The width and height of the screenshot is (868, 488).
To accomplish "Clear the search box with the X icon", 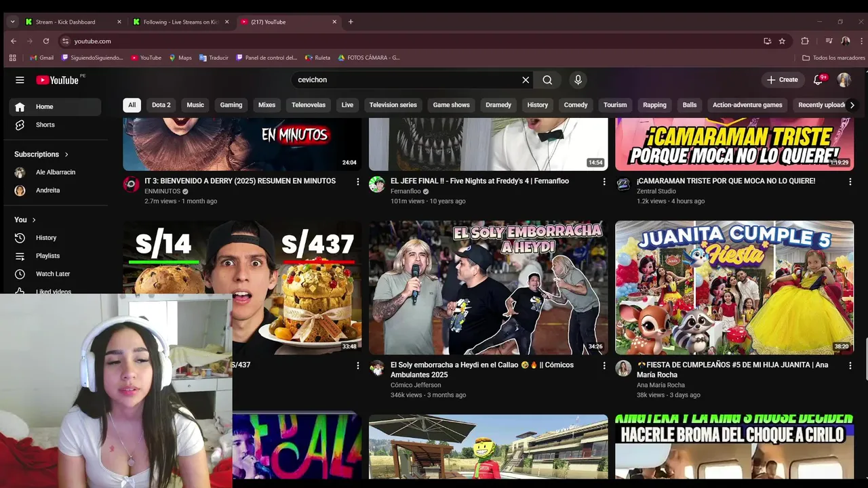I will [526, 80].
